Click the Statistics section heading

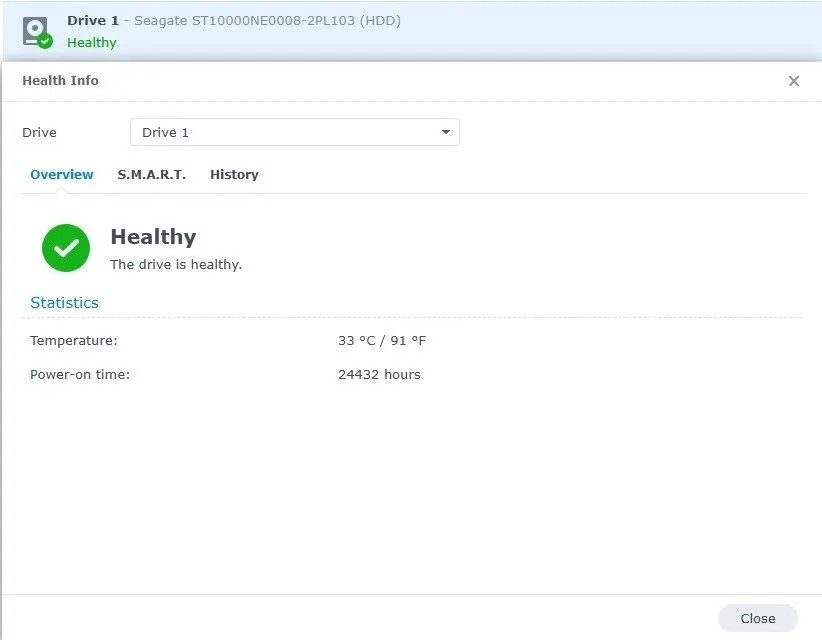[x=64, y=302]
